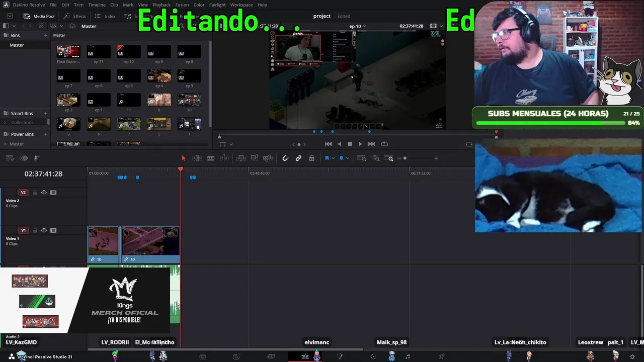This screenshot has width=644, height=362.
Task: Click the Full Extent Zoom icon
Action: (x=362, y=158)
